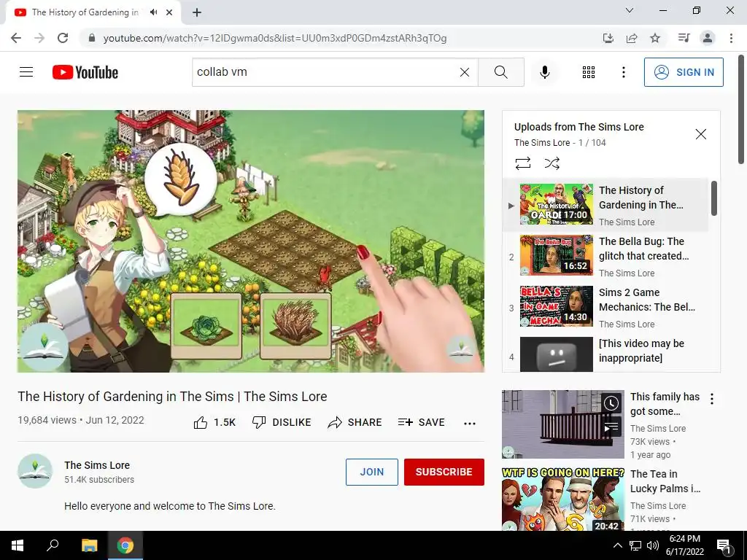This screenshot has height=560, width=747.
Task: Open the network tray icon
Action: pyautogui.click(x=635, y=545)
